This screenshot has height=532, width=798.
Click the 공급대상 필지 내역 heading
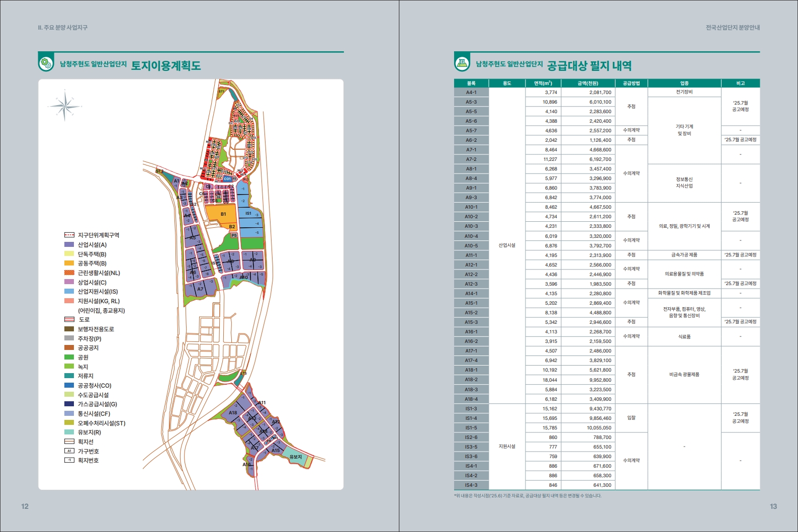(x=589, y=65)
